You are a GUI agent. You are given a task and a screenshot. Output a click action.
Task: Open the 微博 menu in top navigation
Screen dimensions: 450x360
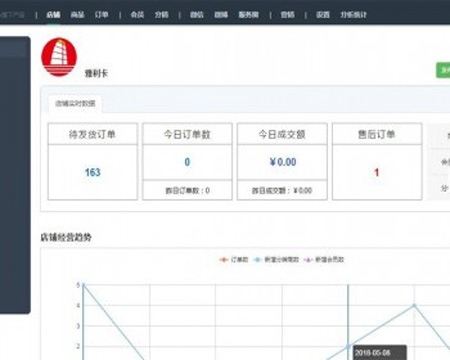pos(221,15)
